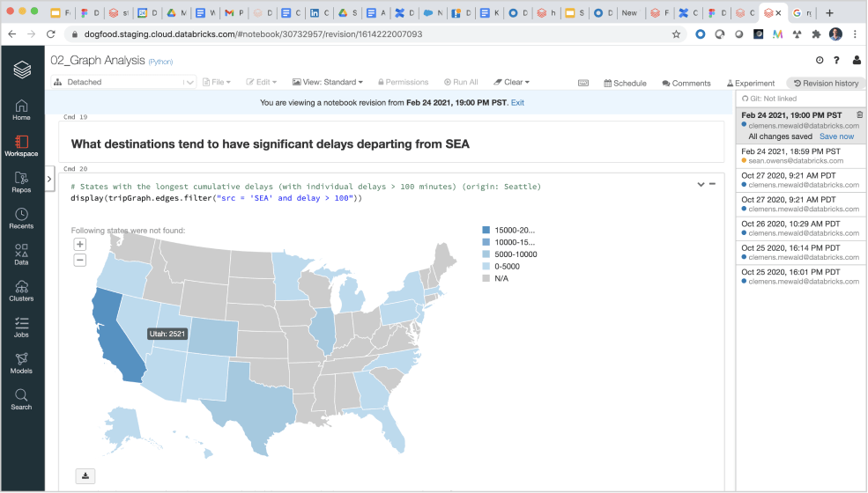Viewport: 868px width, 493px height.
Task: Click the 15000-20... legend color swatch
Action: point(486,230)
